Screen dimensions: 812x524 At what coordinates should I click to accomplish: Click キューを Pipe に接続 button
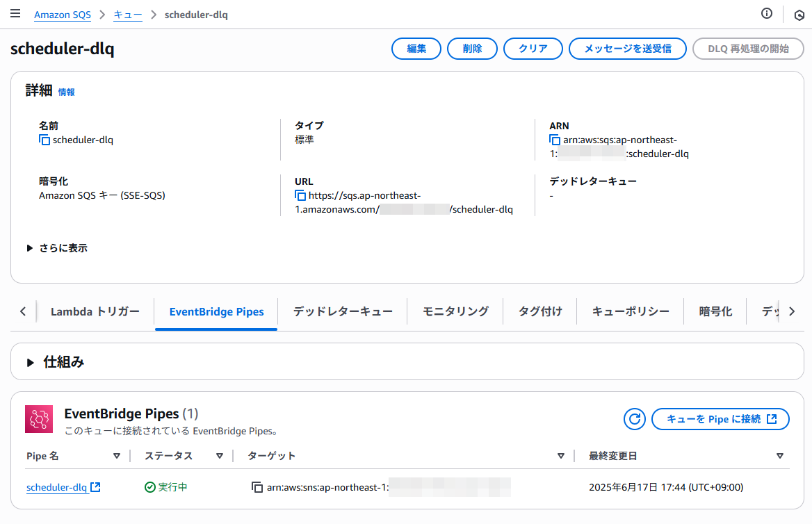(x=720, y=419)
